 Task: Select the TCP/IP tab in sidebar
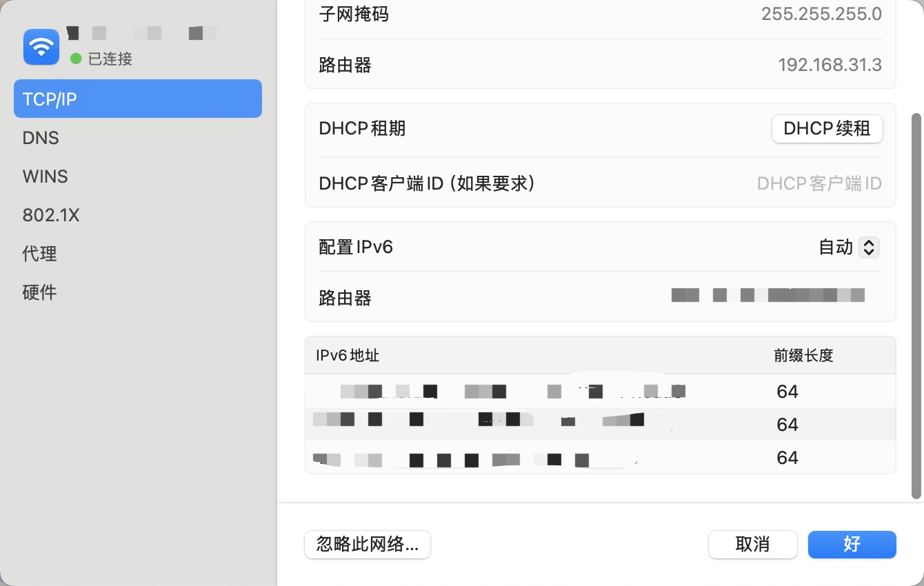(x=137, y=99)
